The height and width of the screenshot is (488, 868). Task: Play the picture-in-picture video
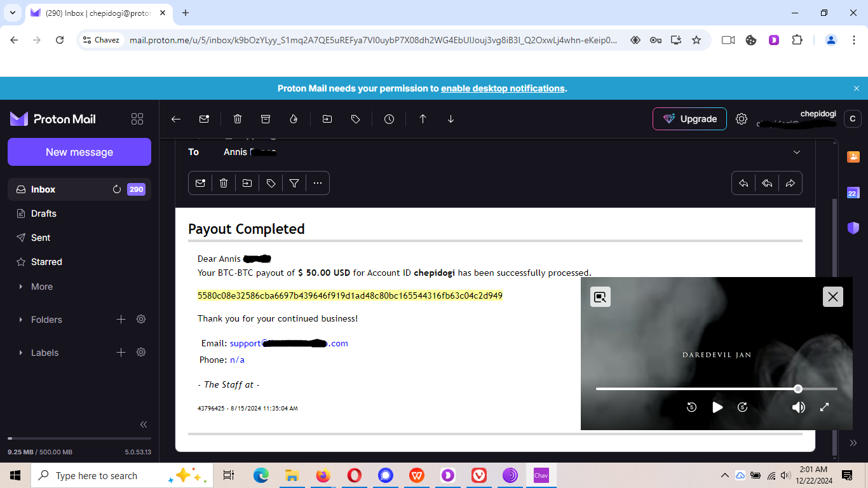tap(717, 407)
